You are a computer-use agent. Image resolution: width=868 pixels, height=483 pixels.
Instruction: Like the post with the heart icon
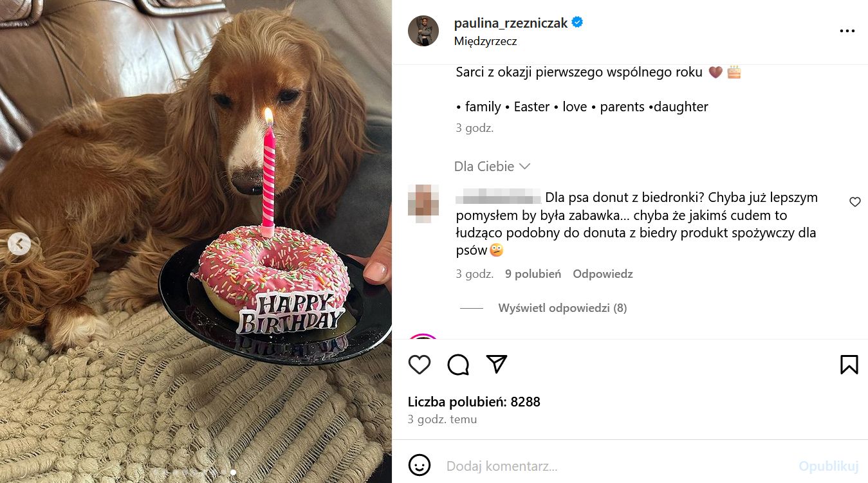tap(420, 365)
